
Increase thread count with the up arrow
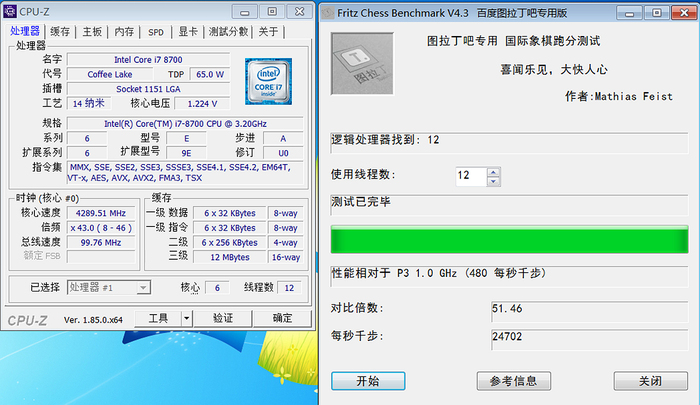[493, 172]
